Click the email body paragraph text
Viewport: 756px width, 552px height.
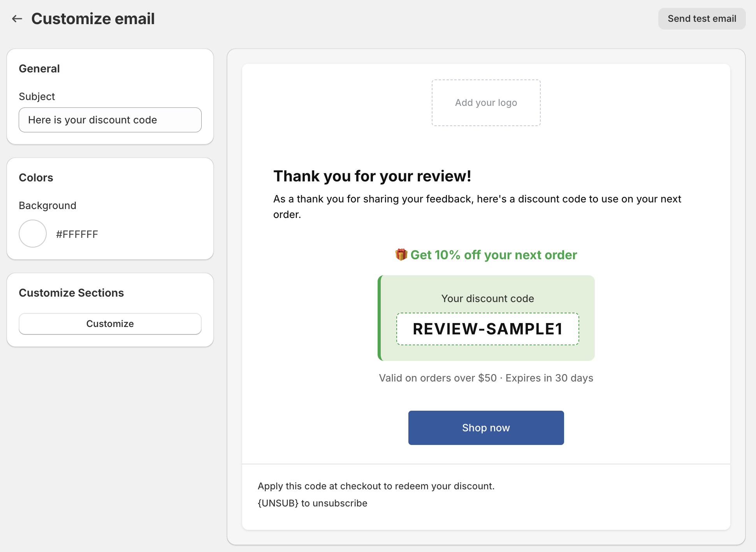click(x=477, y=207)
